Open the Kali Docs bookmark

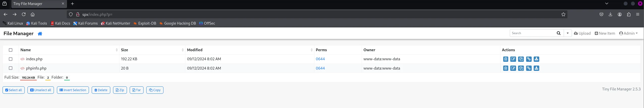click(60, 23)
